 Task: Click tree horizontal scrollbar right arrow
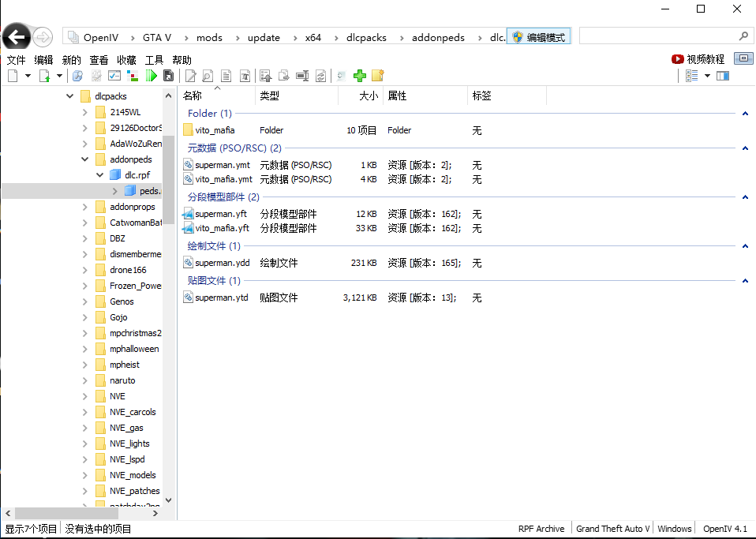coord(155,514)
